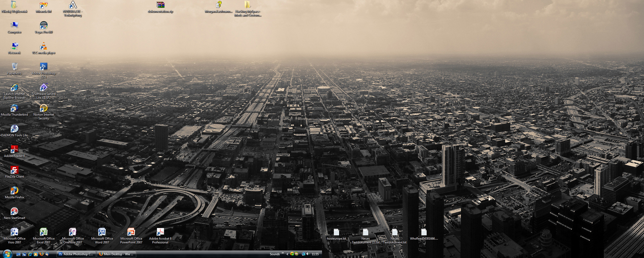Switch to the Adobe Photoshop taskbar window
Screen dimensions: 644x258
76,254
